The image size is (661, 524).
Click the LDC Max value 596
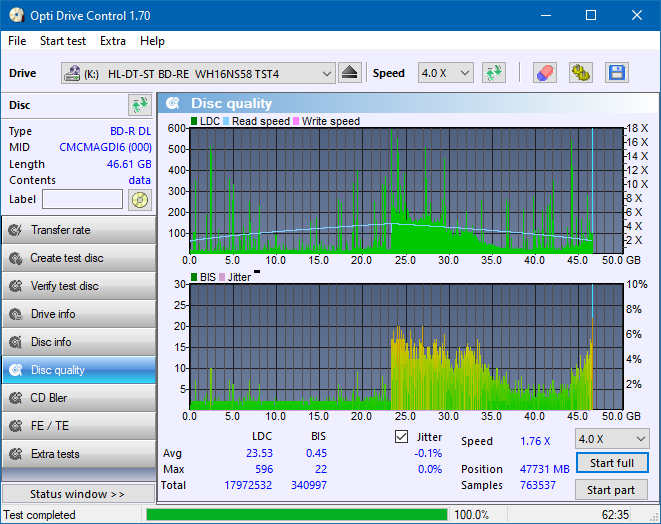pos(264,469)
